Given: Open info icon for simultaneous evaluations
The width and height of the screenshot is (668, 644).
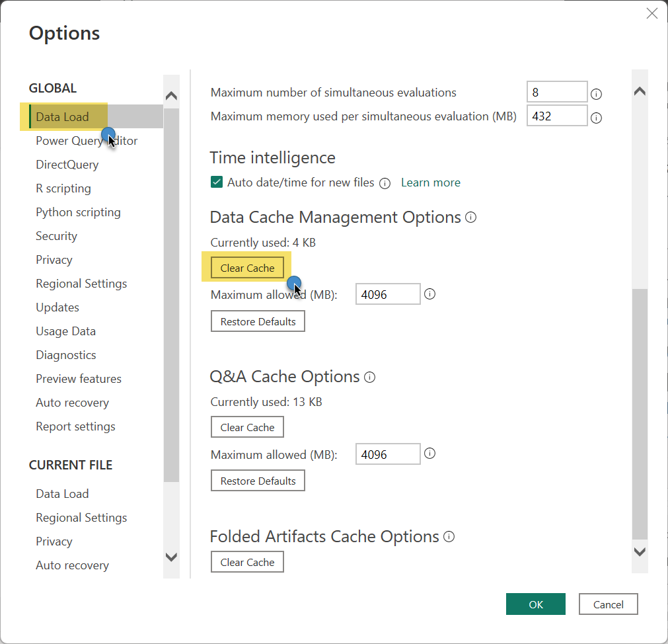Looking at the screenshot, I should 597,94.
